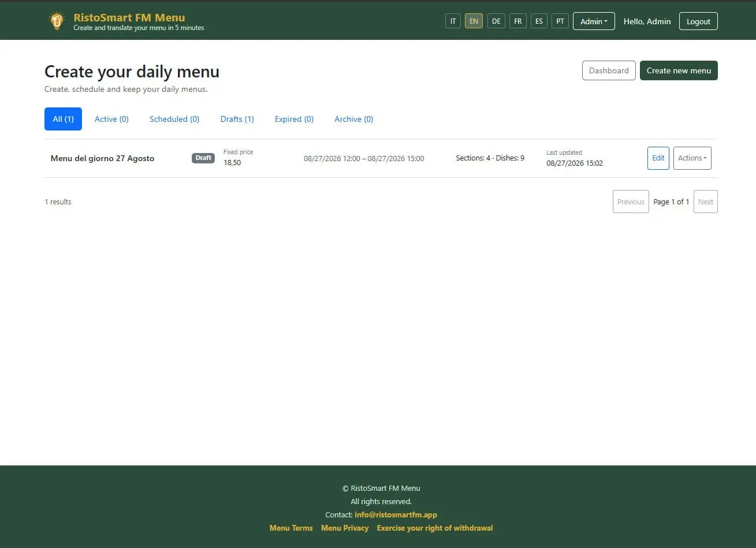This screenshot has height=548, width=756.
Task: View the Drafts (1) tab
Action: pyautogui.click(x=237, y=119)
